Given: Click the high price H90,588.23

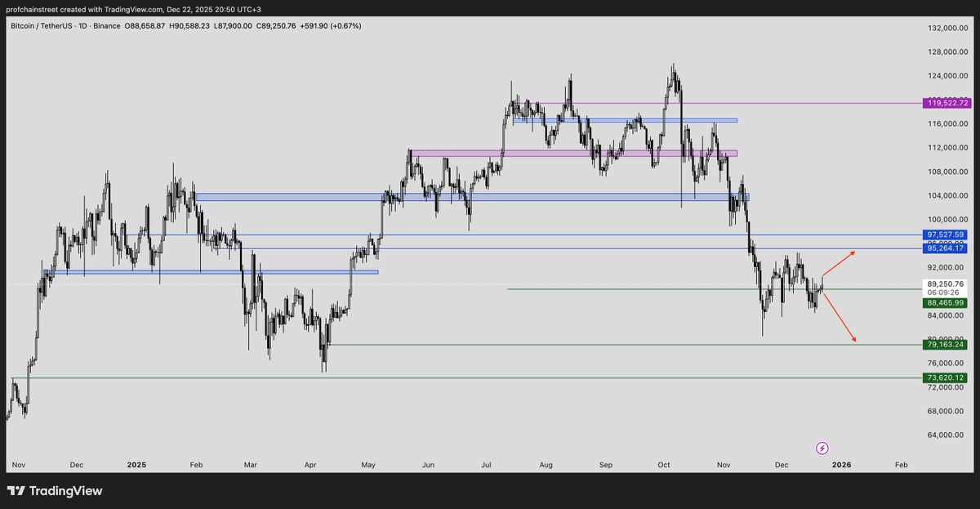Looking at the screenshot, I should (190, 26).
